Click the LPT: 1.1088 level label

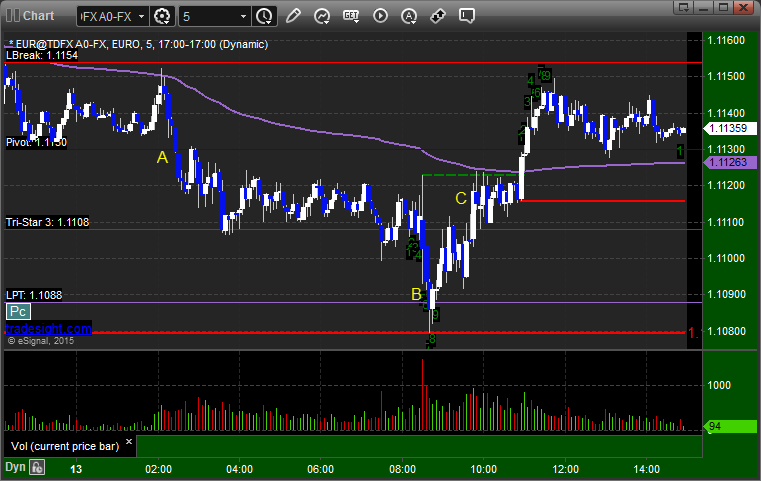pos(34,295)
